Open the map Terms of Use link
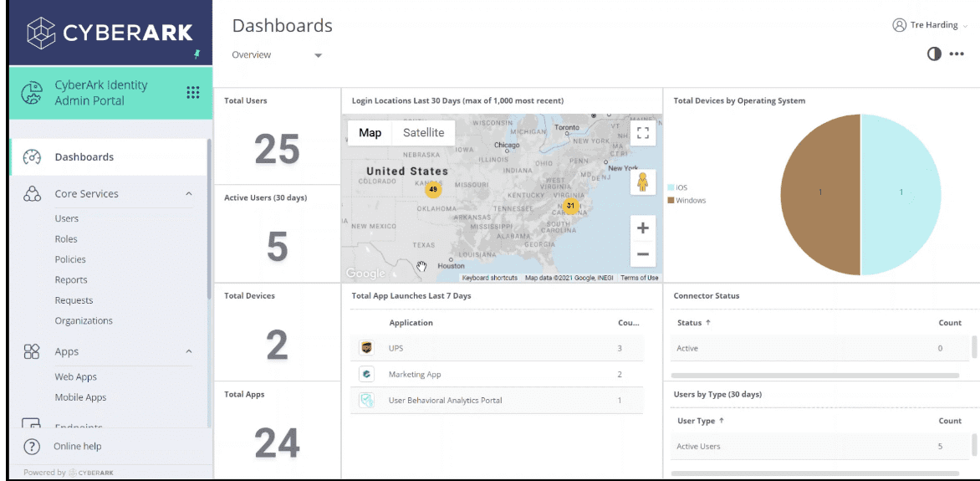 640,278
